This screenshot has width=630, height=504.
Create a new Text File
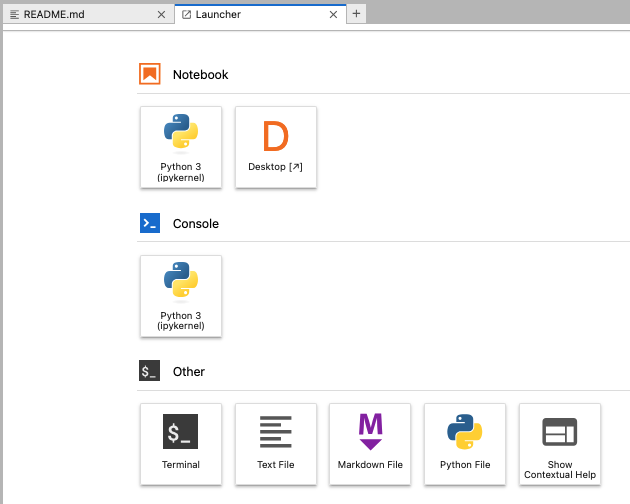[x=276, y=443]
